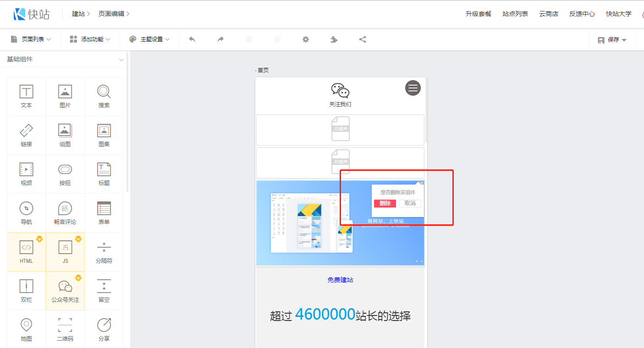Select the HTML code component

tap(26, 252)
